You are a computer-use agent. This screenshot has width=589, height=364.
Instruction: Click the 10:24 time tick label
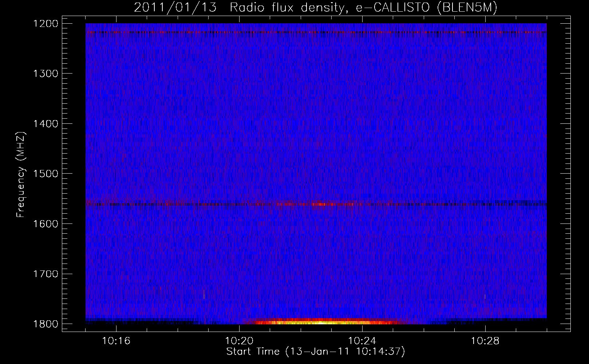pyautogui.click(x=362, y=341)
